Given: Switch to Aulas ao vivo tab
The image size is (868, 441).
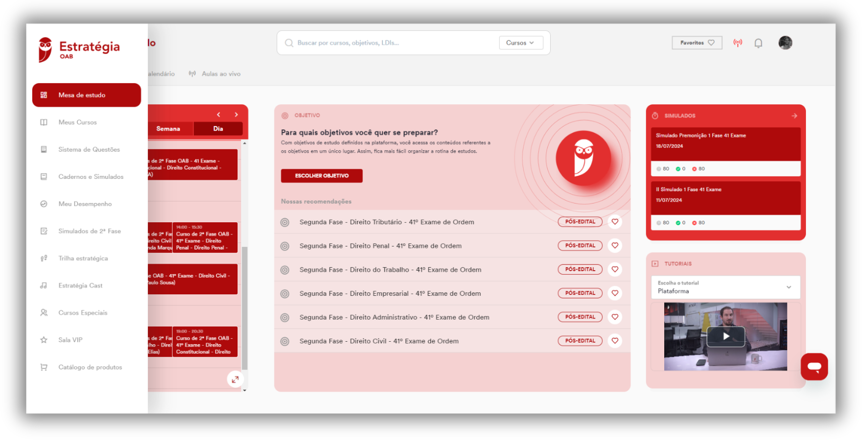Looking at the screenshot, I should tap(215, 74).
